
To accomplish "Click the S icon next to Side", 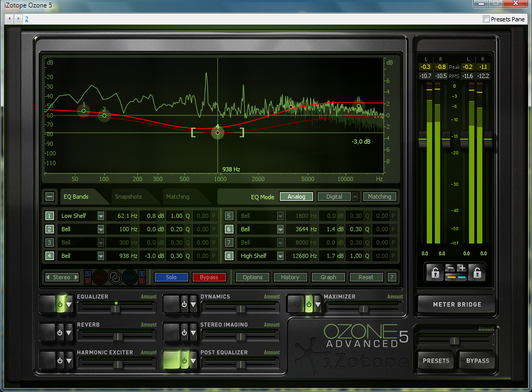I will coord(142,273).
